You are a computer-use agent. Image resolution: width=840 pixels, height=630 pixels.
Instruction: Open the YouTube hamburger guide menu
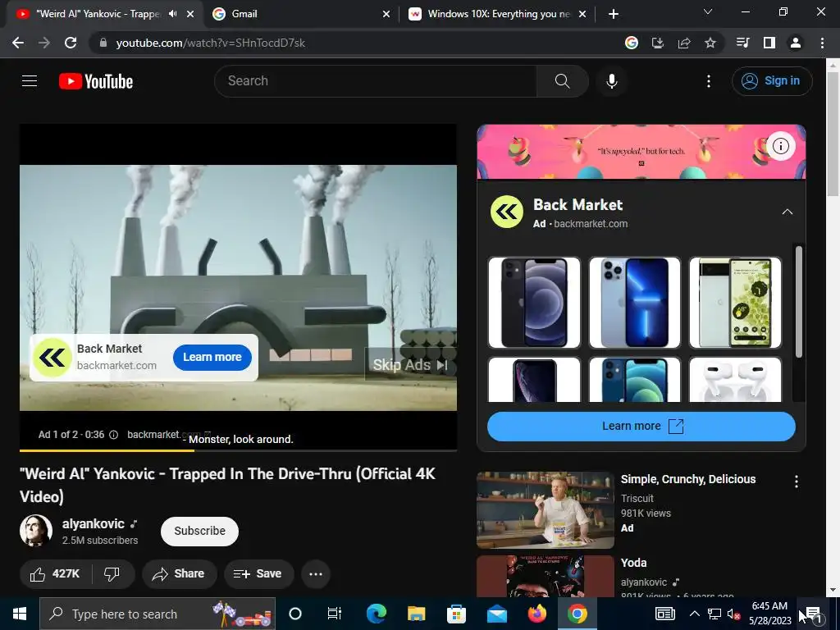click(x=30, y=81)
